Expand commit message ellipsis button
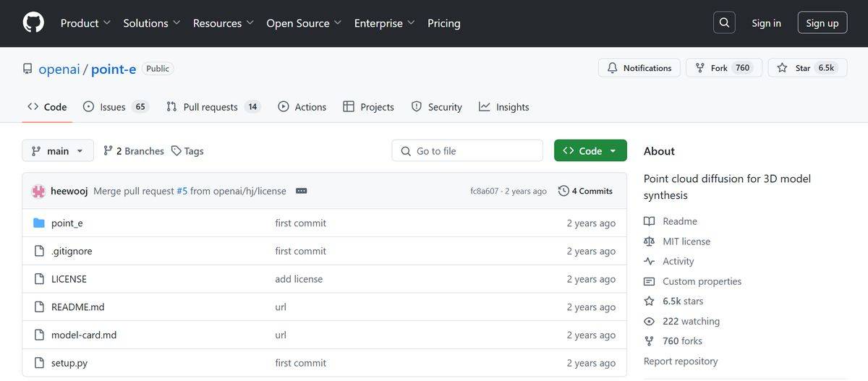This screenshot has width=868, height=381. 302,191
